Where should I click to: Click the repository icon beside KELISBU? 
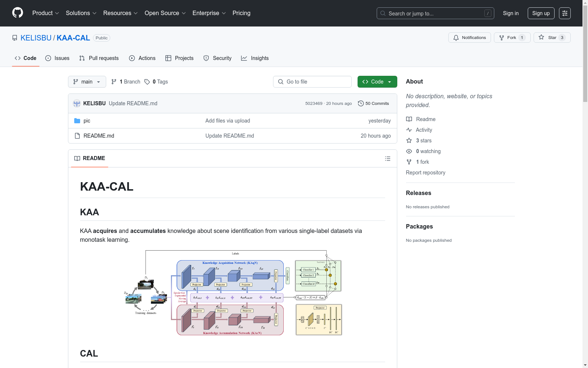pos(15,38)
